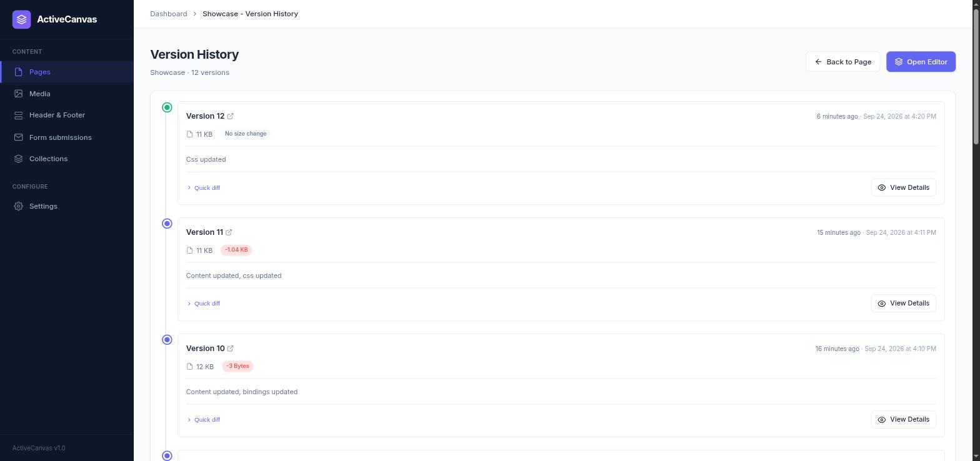Expand Quick diff for Version 12
This screenshot has height=461, width=980.
coord(204,187)
